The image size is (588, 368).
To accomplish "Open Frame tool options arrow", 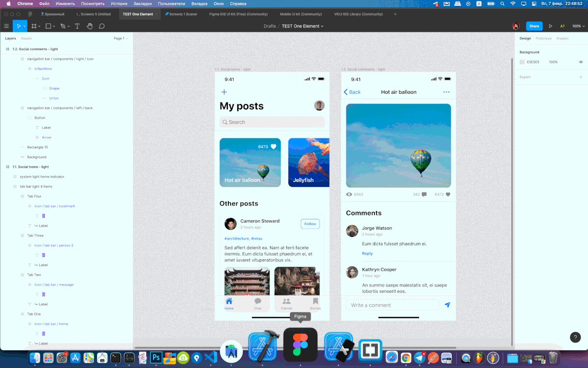I will (x=39, y=26).
